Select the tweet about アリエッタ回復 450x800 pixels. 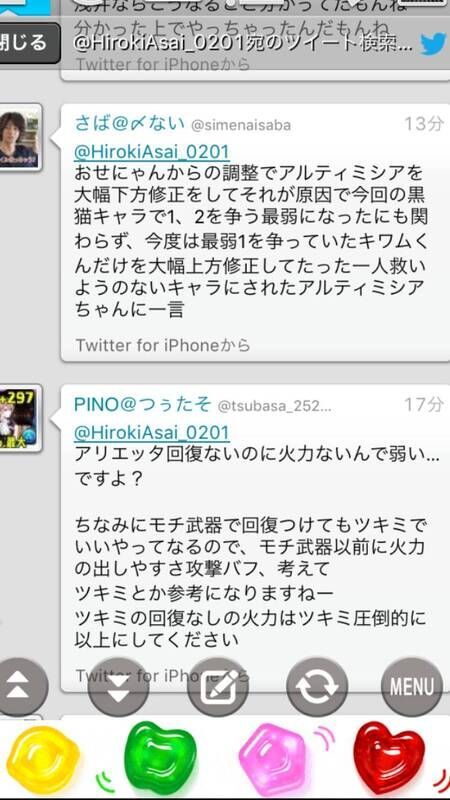tap(255, 538)
